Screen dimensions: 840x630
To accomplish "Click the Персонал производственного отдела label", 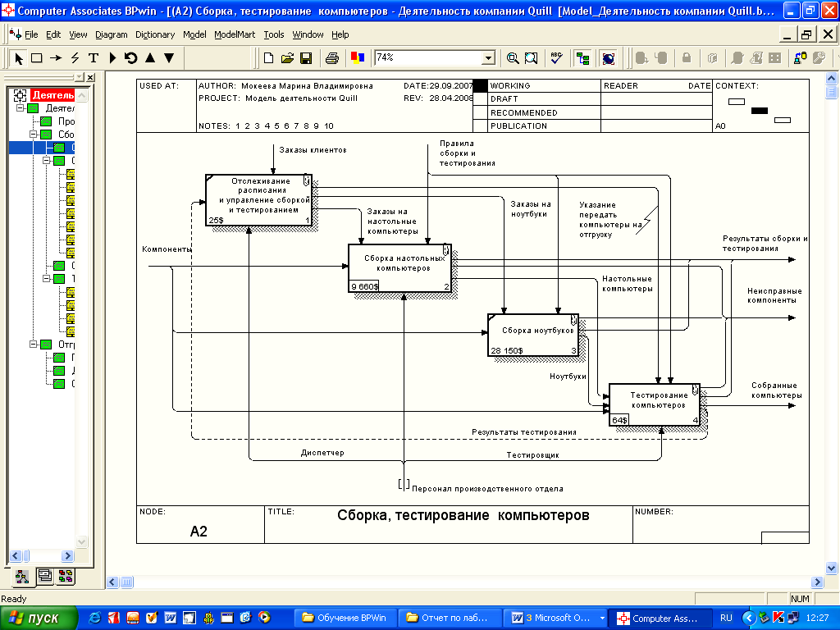I will coord(487,489).
